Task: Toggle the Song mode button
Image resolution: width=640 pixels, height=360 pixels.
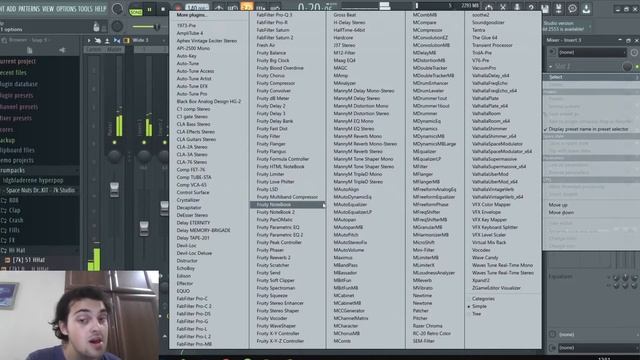Action: pos(136,11)
